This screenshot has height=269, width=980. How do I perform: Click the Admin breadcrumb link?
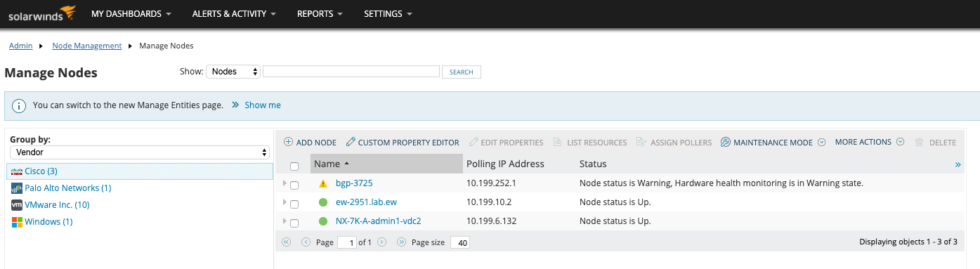[21, 46]
